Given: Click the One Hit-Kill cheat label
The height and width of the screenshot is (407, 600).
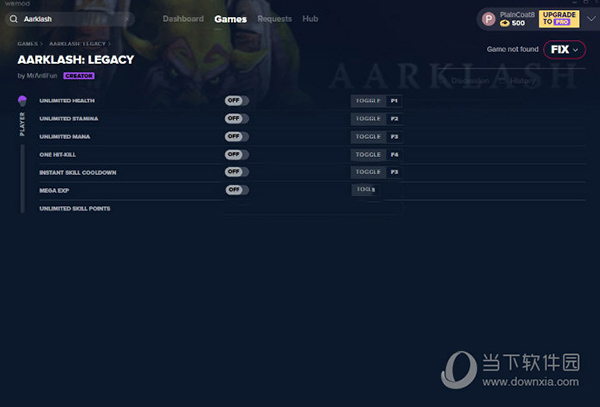Looking at the screenshot, I should (57, 155).
